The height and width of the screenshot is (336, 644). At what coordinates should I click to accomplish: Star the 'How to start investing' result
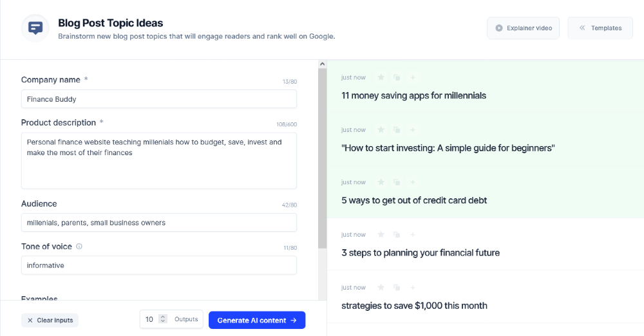click(381, 130)
